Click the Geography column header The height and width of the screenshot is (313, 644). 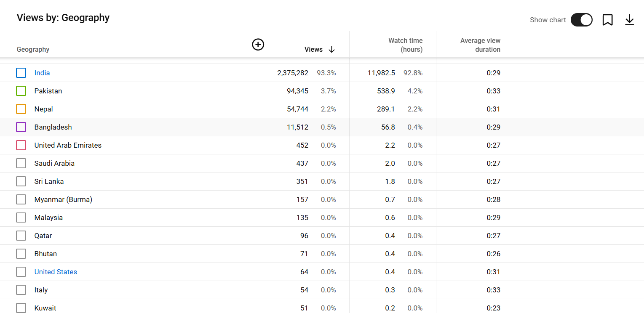(33, 50)
